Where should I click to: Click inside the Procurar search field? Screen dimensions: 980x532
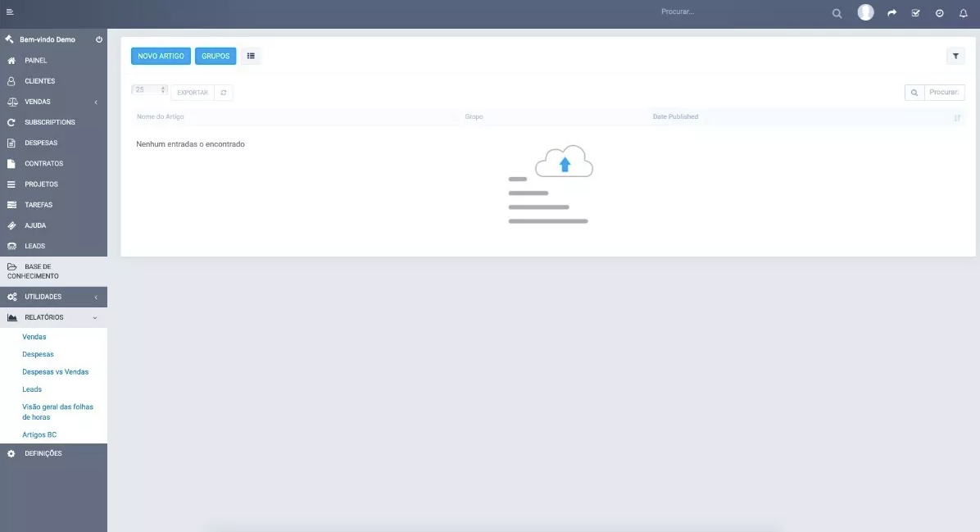pos(942,92)
